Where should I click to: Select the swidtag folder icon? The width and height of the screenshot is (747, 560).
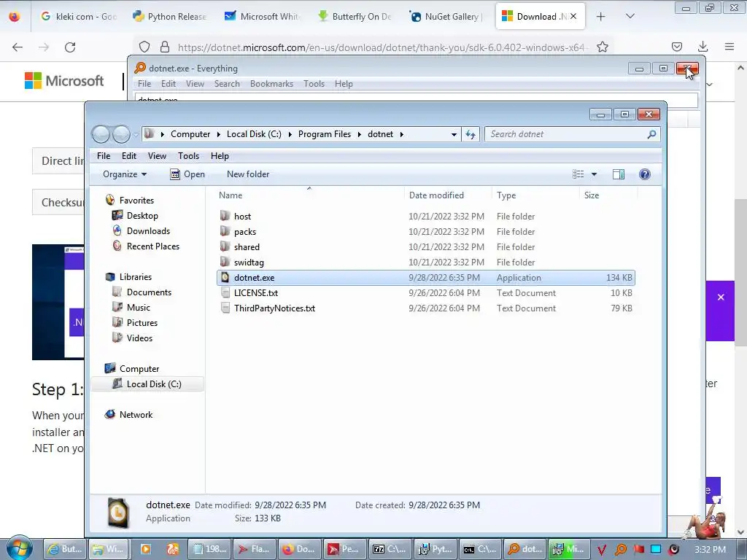click(225, 262)
